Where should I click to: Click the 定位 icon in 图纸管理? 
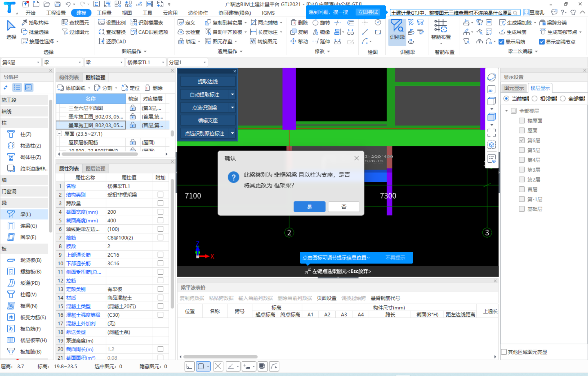pos(125,88)
